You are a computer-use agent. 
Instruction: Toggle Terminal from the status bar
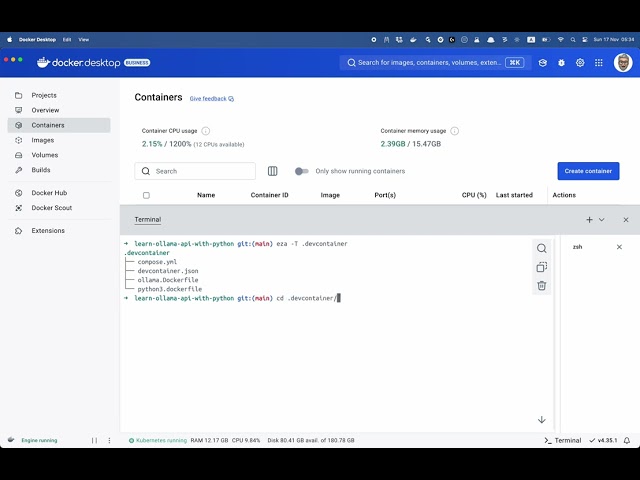tap(563, 440)
